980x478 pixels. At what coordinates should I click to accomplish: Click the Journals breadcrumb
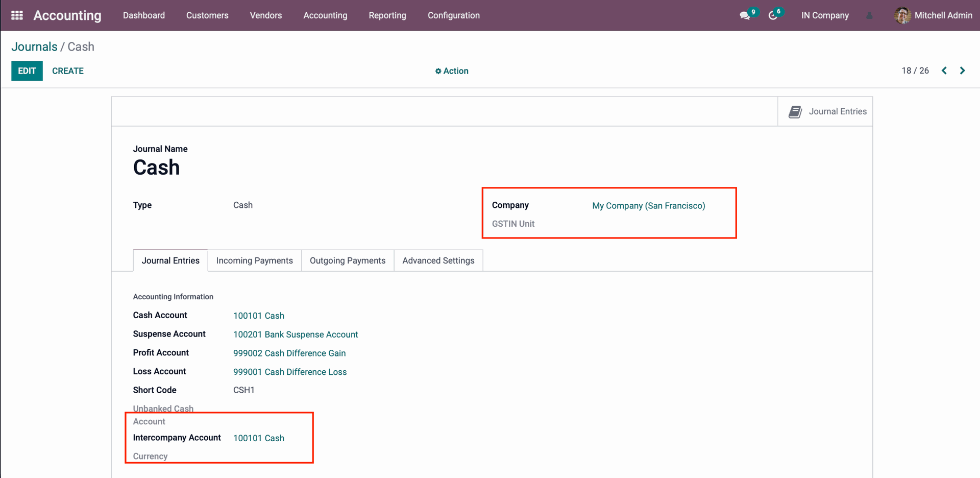point(34,47)
